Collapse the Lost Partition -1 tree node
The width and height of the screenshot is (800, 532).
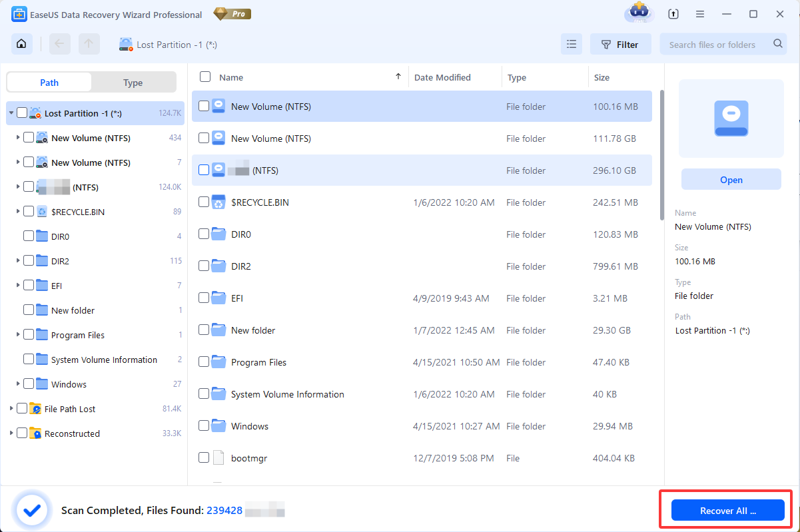[11, 113]
